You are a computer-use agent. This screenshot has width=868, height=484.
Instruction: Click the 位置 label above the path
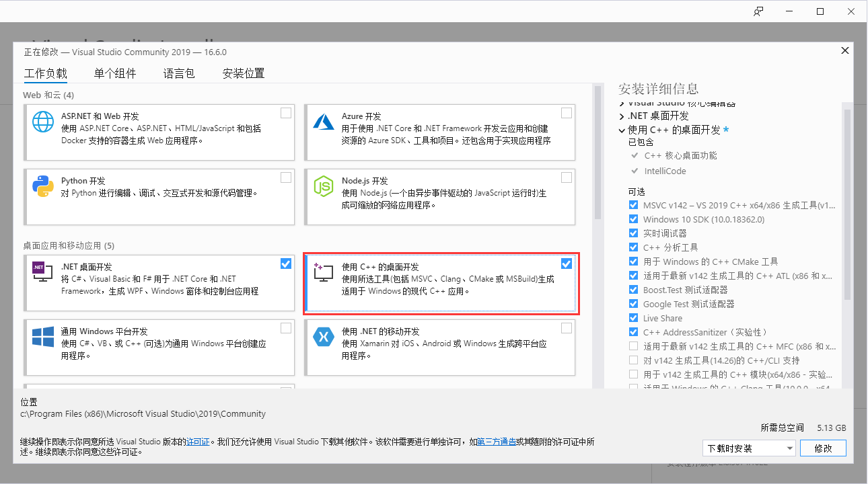[x=29, y=401]
